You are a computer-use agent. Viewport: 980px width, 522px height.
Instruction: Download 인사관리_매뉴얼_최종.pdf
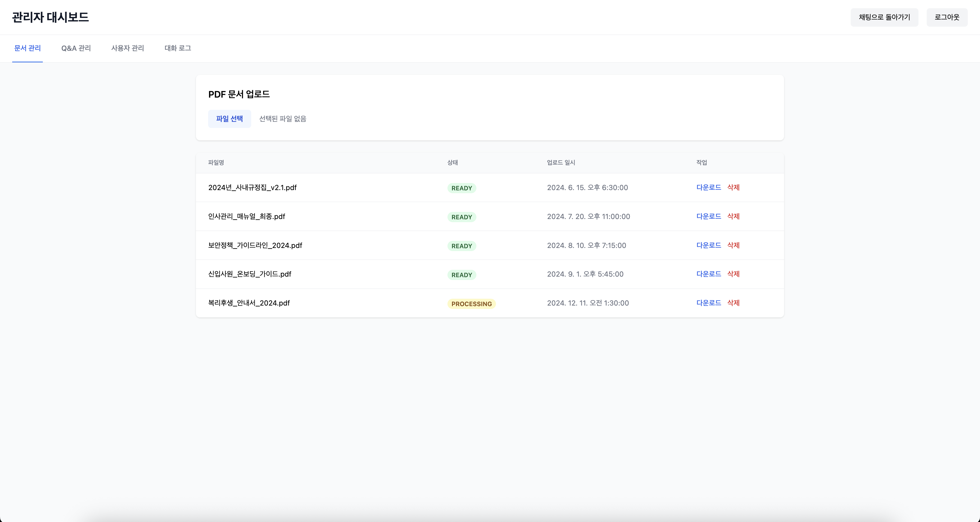click(x=708, y=216)
